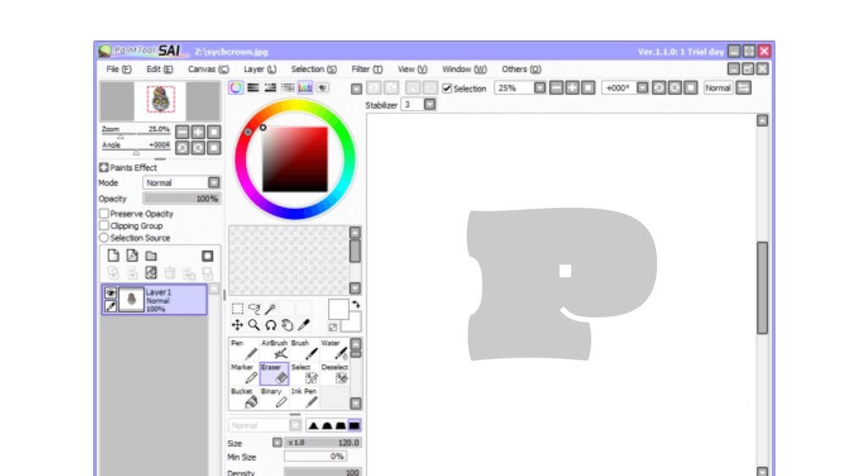Create a new linework layer

[x=132, y=255]
